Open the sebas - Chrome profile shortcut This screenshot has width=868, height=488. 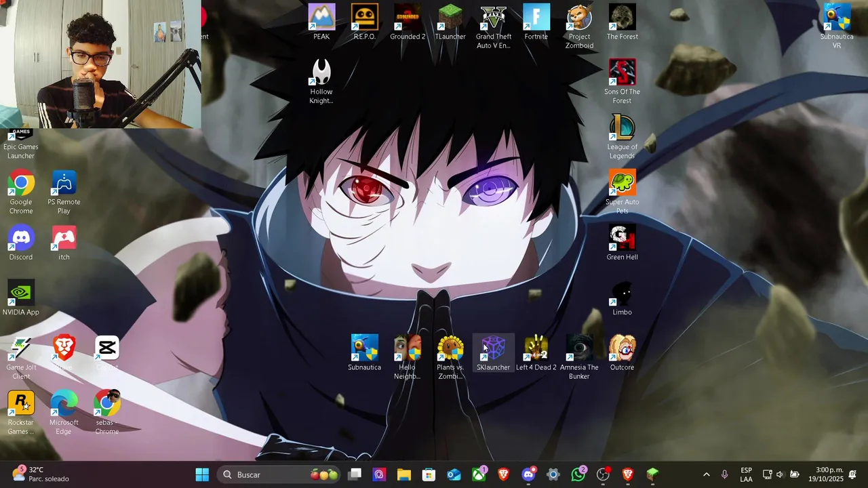coord(106,413)
